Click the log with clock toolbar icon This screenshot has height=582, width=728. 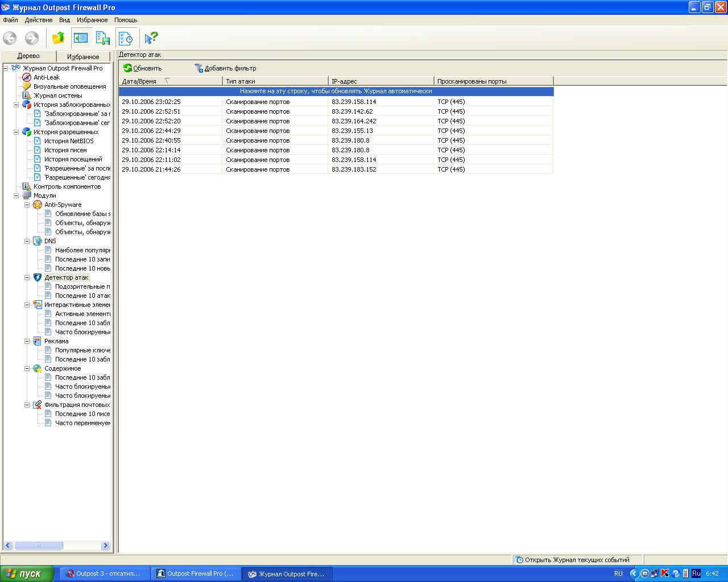pos(125,38)
